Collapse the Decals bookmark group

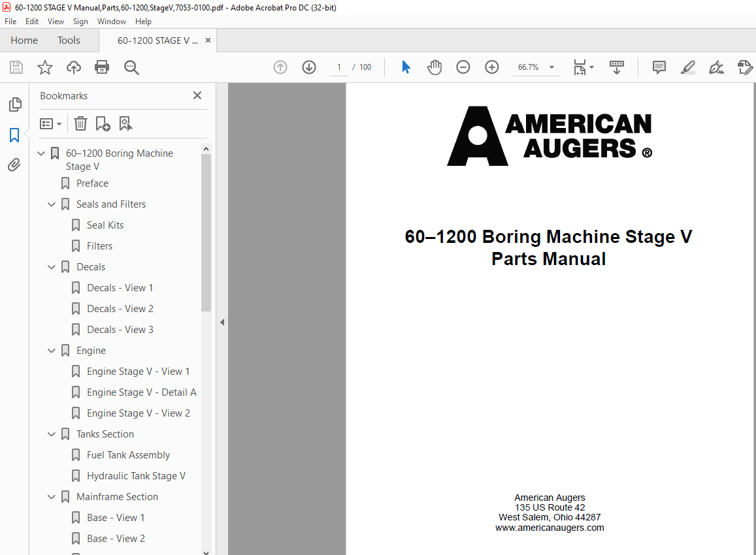tap(52, 267)
